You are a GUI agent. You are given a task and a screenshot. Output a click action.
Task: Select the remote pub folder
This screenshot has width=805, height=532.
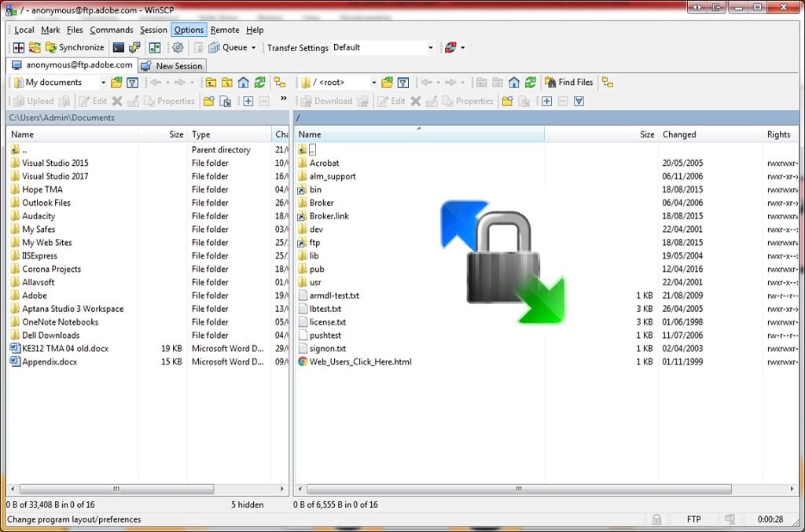click(x=317, y=269)
